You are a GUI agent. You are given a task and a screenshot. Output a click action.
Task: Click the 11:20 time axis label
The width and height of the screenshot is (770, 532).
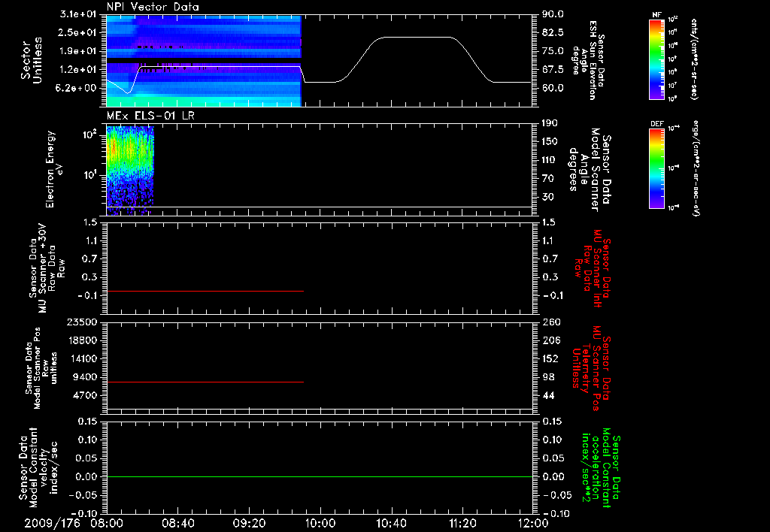462,523
